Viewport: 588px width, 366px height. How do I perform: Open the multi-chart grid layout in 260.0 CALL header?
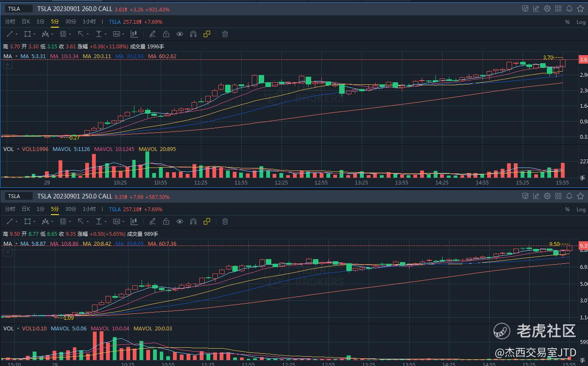click(x=558, y=8)
